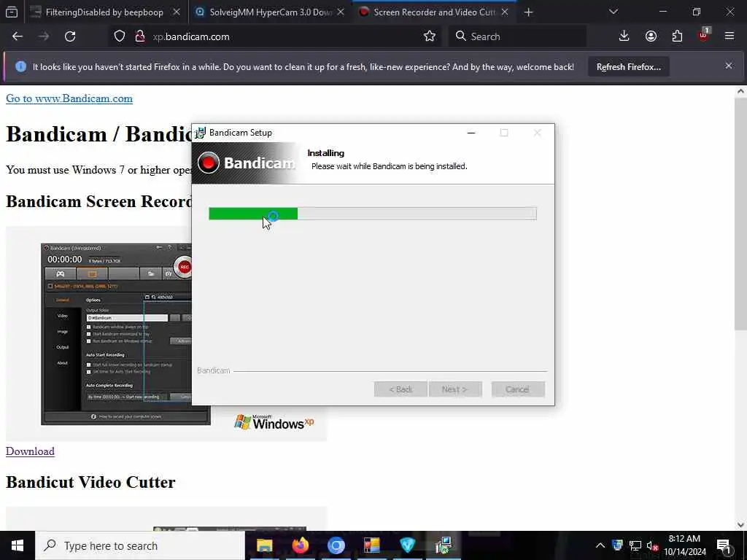Open File Explorer from the taskbar
The height and width of the screenshot is (560, 747).
264,545
